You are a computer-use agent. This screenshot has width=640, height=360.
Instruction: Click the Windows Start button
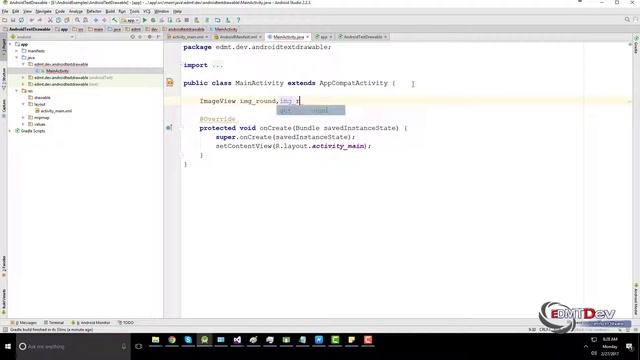[8, 347]
